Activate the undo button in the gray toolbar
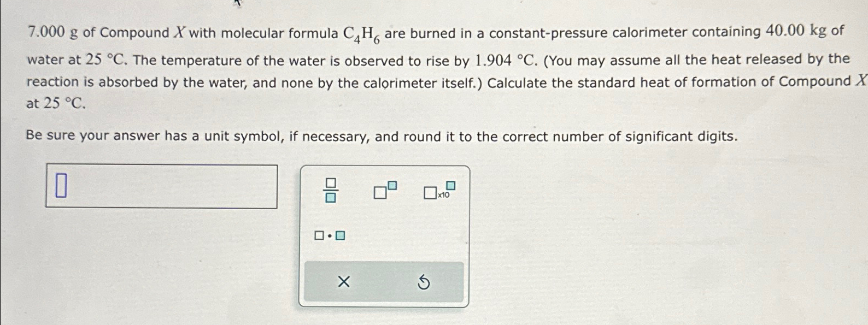Viewport: 868px width, 325px height. tap(425, 282)
